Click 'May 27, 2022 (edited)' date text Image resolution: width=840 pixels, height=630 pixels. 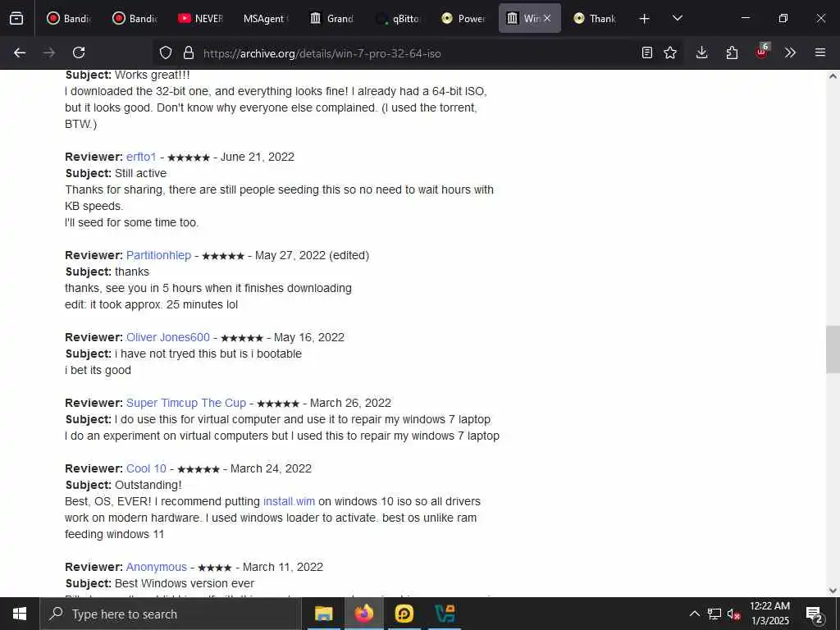click(x=312, y=256)
